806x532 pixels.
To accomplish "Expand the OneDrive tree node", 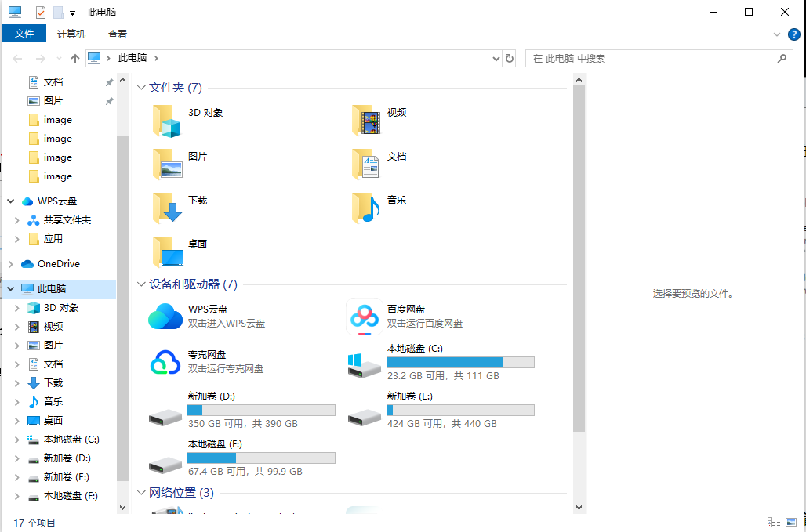I will [x=11, y=264].
